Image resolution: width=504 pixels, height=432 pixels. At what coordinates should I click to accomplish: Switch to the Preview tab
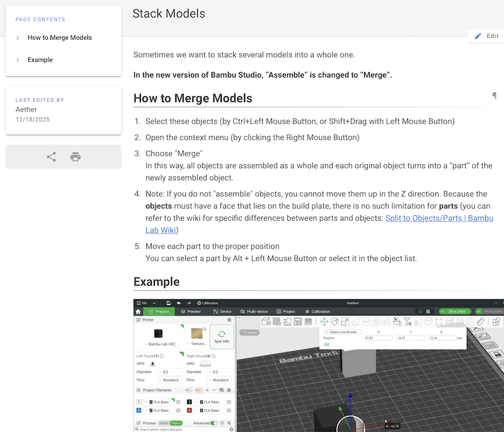click(x=192, y=312)
